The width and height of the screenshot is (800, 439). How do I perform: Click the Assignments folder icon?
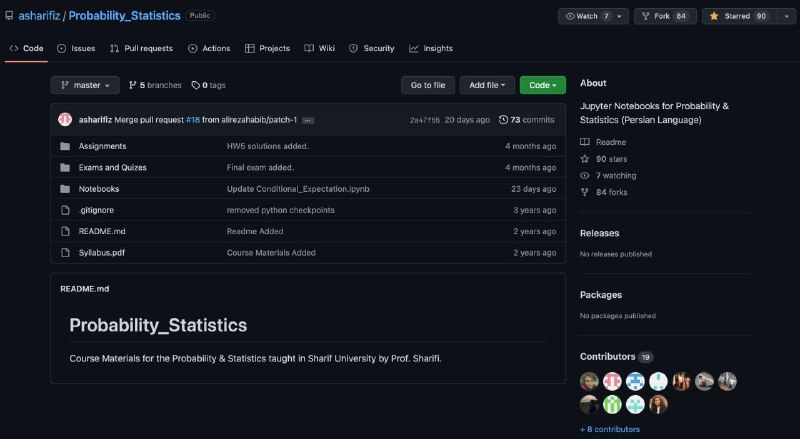pos(65,147)
